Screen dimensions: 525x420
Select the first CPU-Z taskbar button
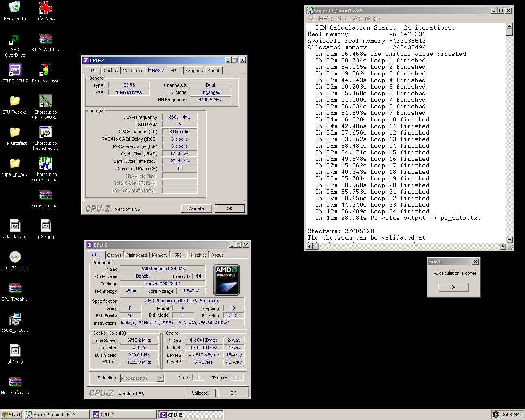[x=123, y=415]
